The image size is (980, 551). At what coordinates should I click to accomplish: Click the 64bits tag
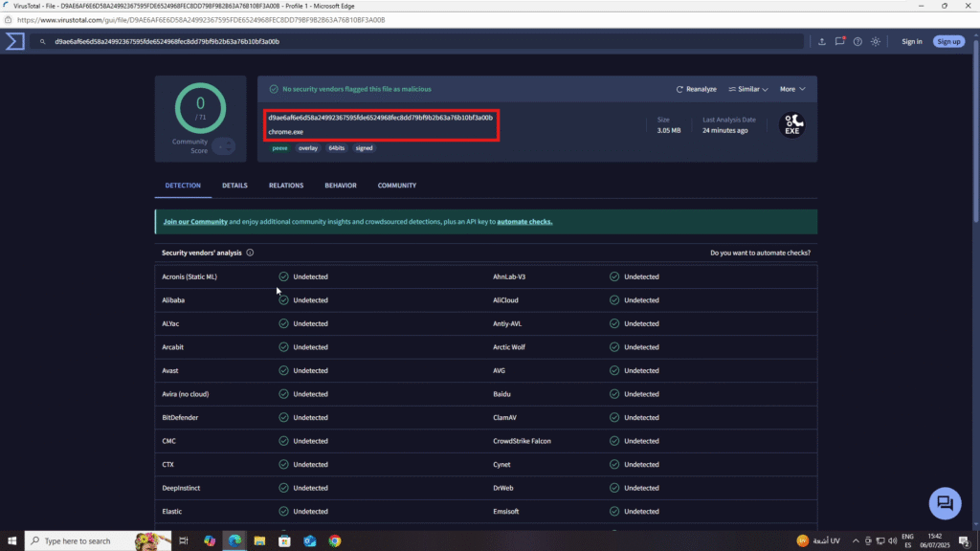tap(337, 148)
